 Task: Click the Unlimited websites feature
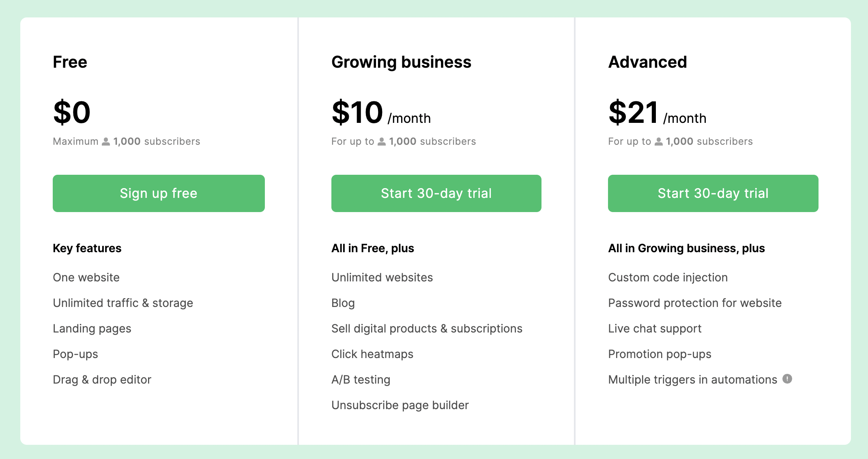pyautogui.click(x=382, y=277)
